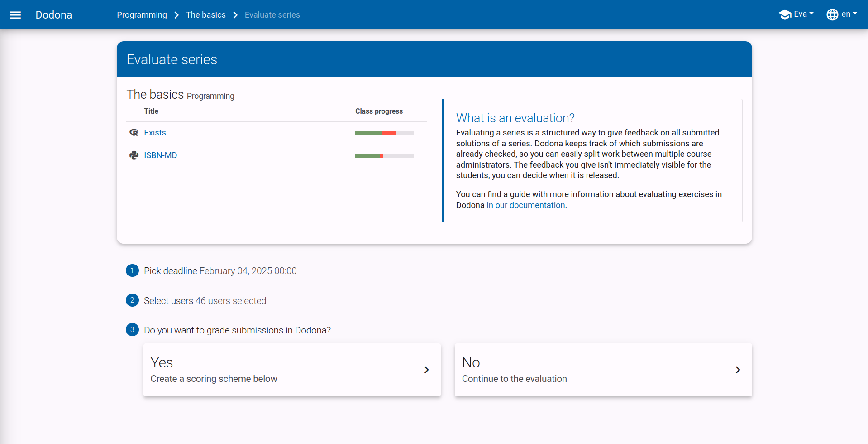Click the ISBN-MD class progress bar

click(385, 156)
